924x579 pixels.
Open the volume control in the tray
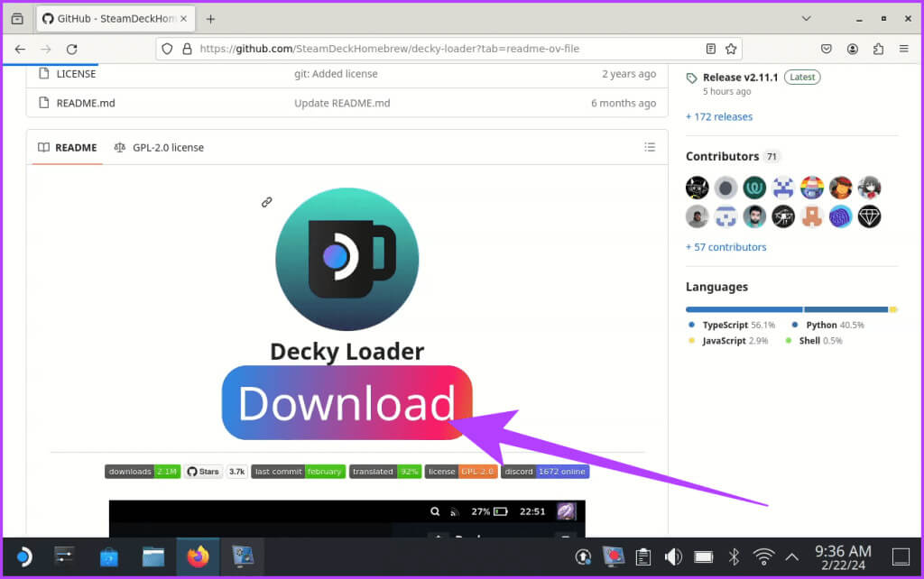click(x=673, y=556)
